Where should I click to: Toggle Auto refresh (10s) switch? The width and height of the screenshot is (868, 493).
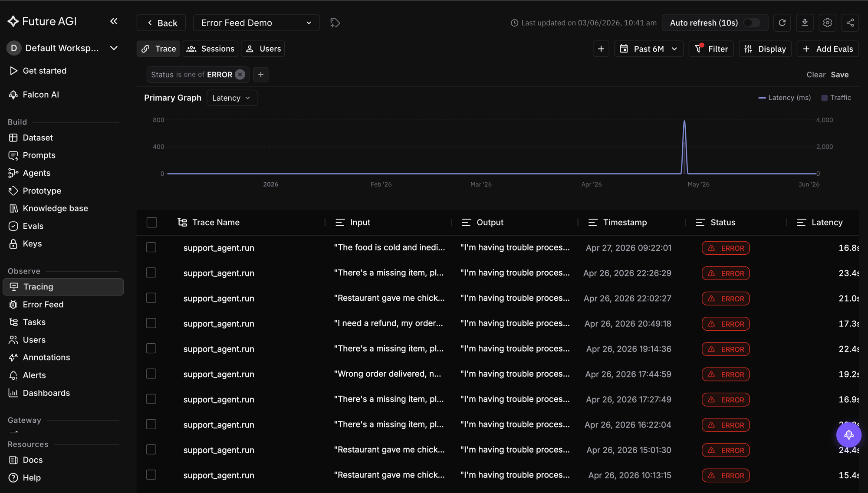(752, 23)
